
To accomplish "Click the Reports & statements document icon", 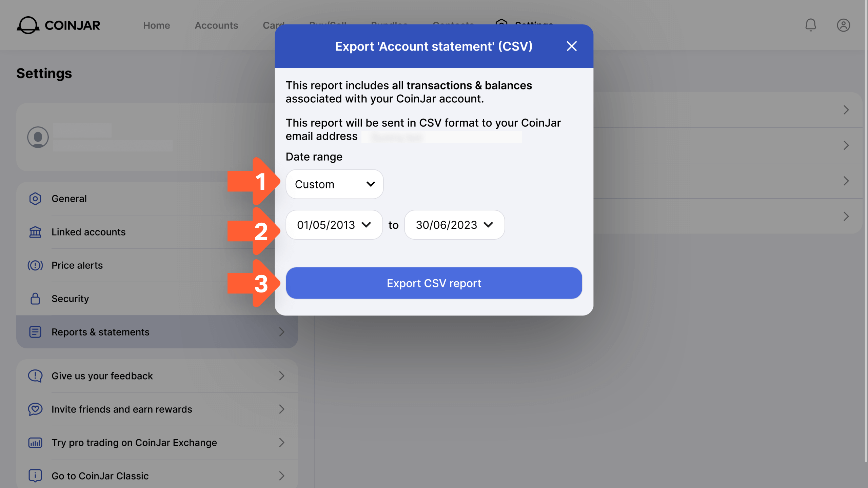I will point(35,332).
